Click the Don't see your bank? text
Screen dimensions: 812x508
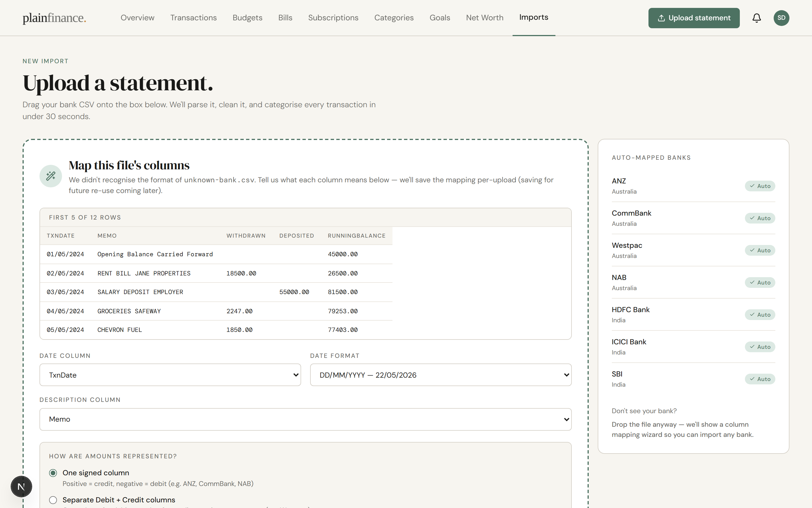click(644, 411)
